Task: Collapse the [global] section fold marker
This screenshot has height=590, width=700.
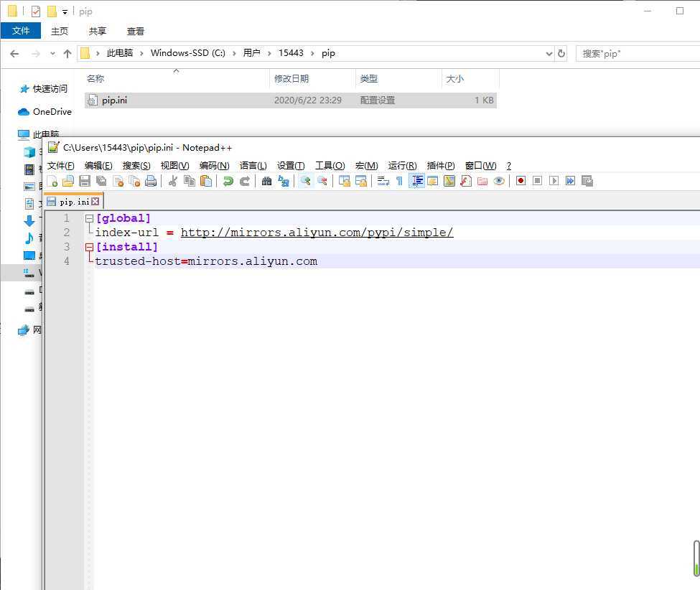Action: [x=89, y=218]
